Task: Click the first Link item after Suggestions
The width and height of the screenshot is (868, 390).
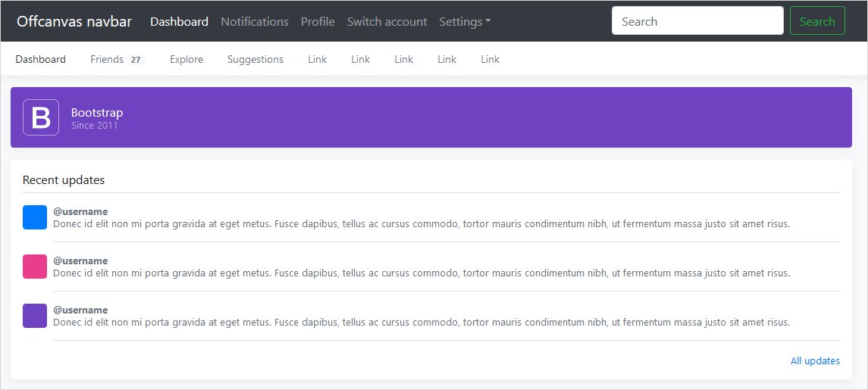Action: click(318, 60)
